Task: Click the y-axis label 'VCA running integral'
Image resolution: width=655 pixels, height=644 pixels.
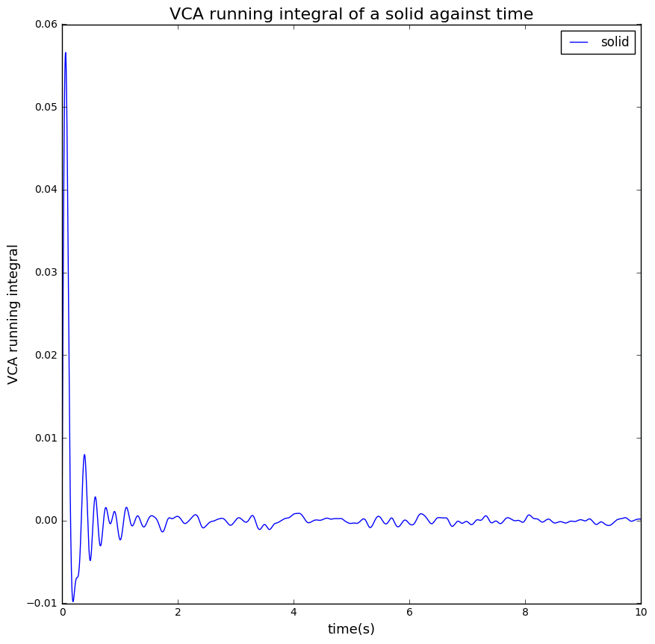Action: (13, 315)
